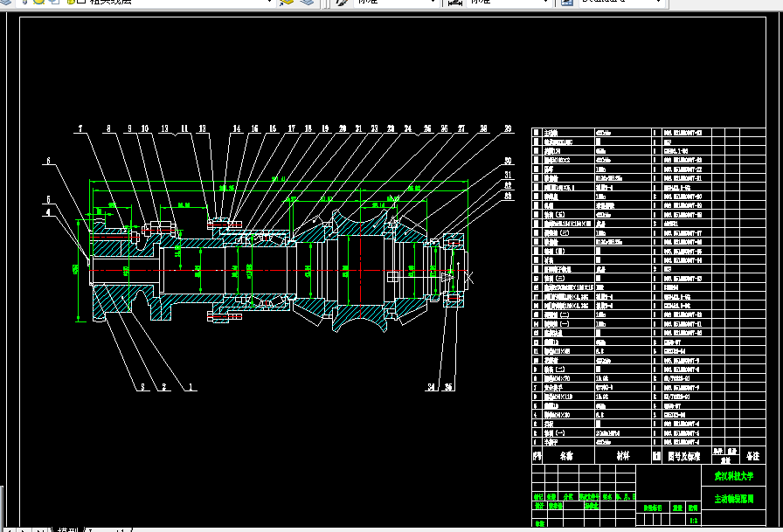Screen dimensions: 783x532
Task: Select balloon number 9 in the drawing
Action: [x=130, y=128]
